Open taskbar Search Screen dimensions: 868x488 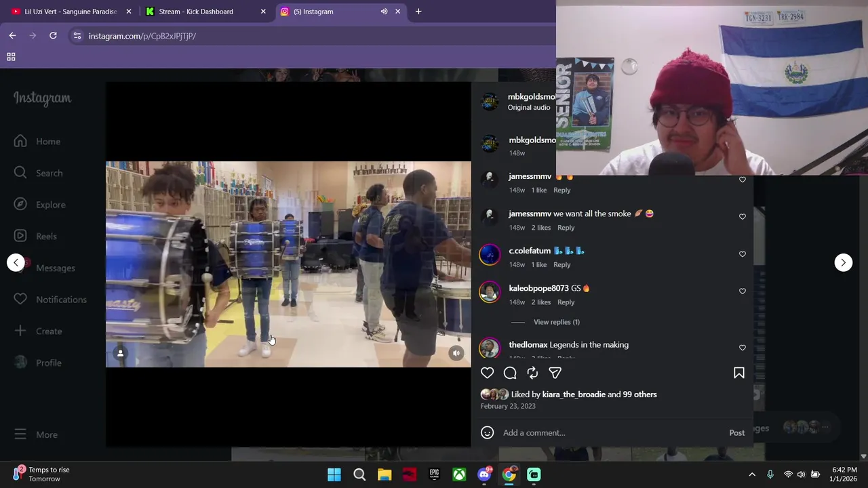(x=359, y=474)
